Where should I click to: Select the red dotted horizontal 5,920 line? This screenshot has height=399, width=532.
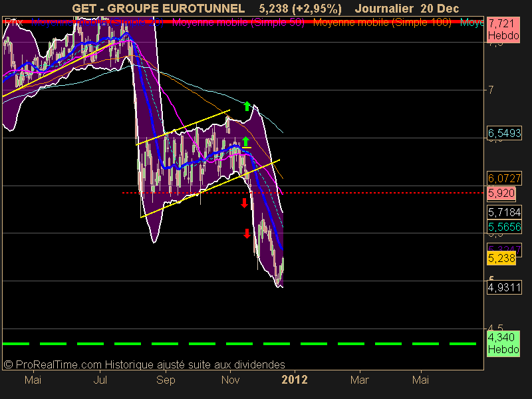point(303,193)
